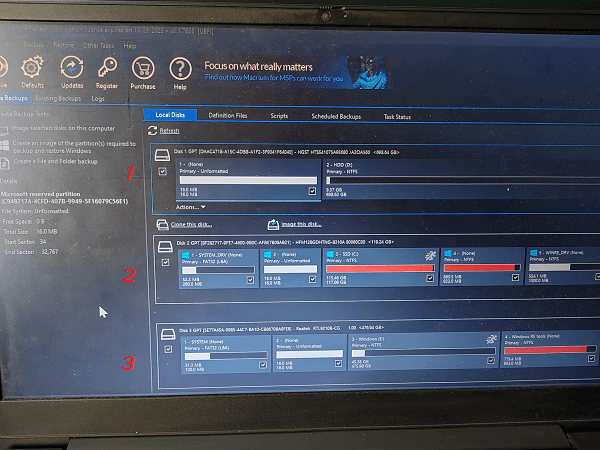Uncheck the SSD (C:) partition checkbox

pyautogui.click(x=430, y=278)
